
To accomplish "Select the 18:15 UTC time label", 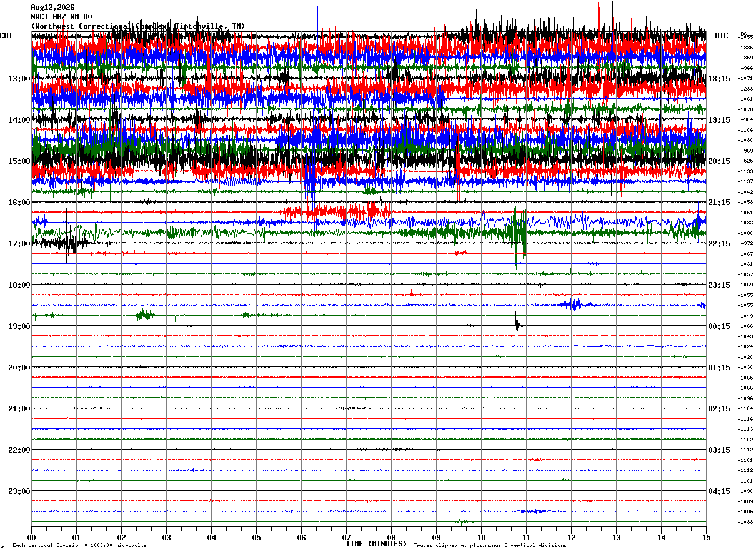I will pyautogui.click(x=719, y=79).
